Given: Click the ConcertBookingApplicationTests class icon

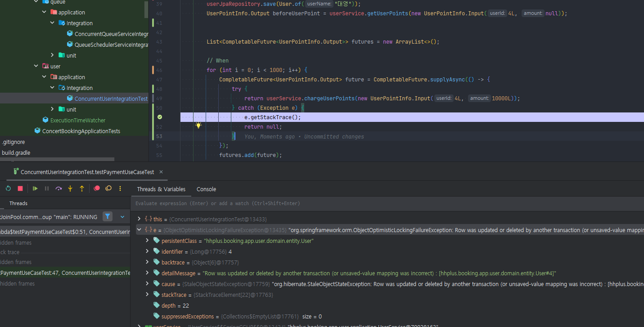Looking at the screenshot, I should pos(37,131).
